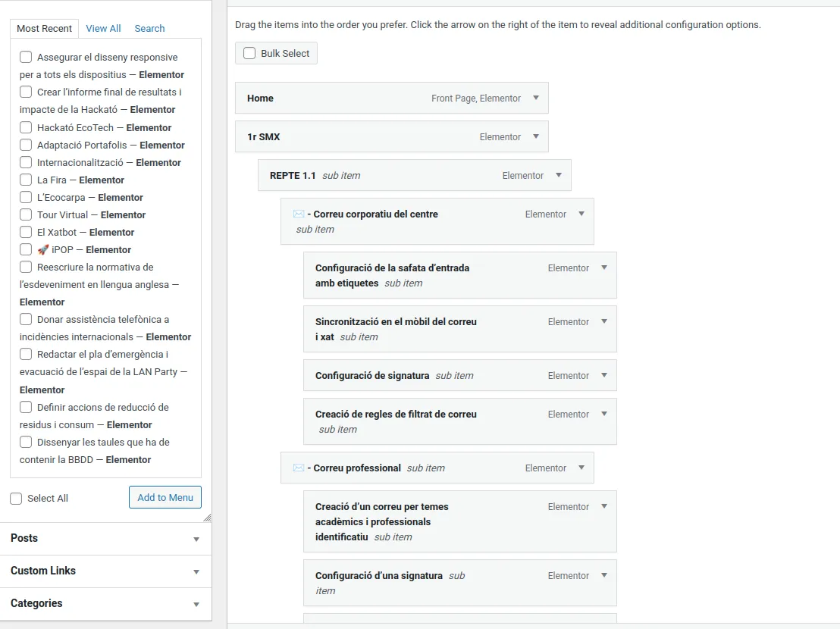Image resolution: width=840 pixels, height=629 pixels.
Task: Click the rocket icon beside iPOP
Action: click(x=43, y=250)
